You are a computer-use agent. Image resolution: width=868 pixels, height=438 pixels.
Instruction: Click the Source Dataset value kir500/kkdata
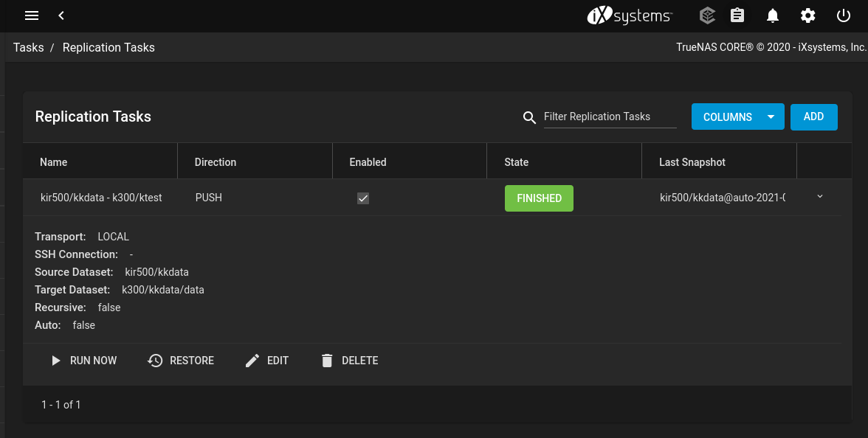click(x=156, y=272)
